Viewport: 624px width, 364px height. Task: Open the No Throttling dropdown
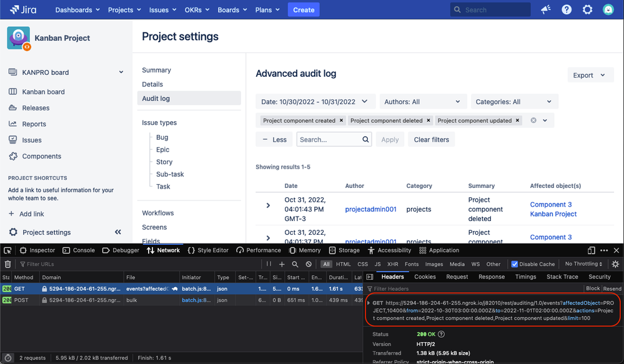coord(583,263)
